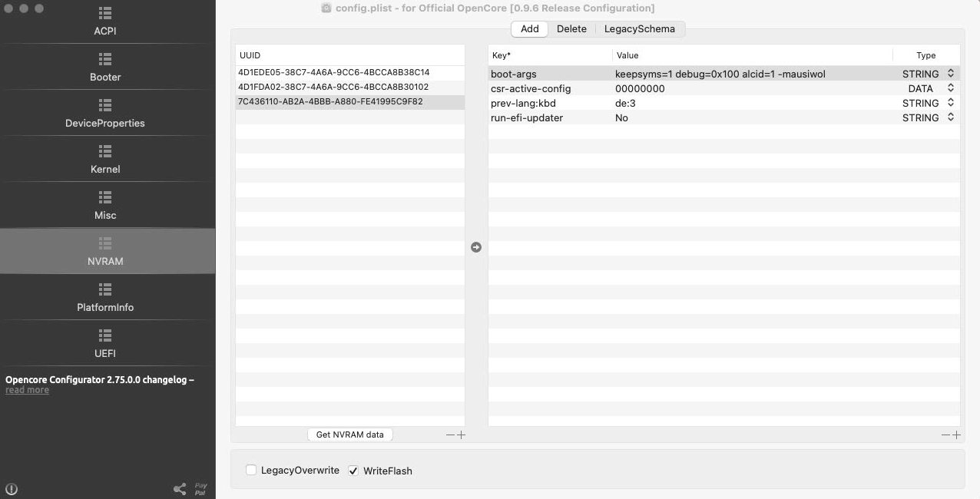980x499 pixels.
Task: Switch to the LegacySchema tab
Action: click(x=640, y=28)
